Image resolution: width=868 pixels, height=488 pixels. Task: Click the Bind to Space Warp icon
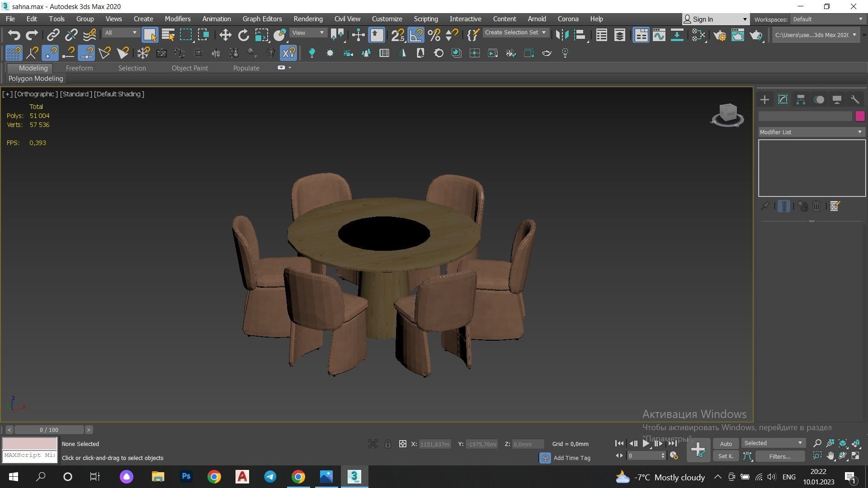[x=90, y=35]
